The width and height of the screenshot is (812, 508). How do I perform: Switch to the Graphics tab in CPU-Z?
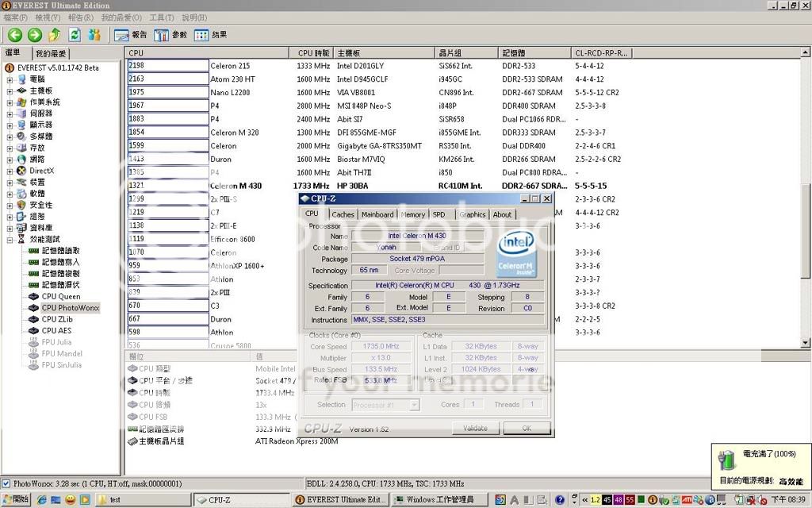473,214
